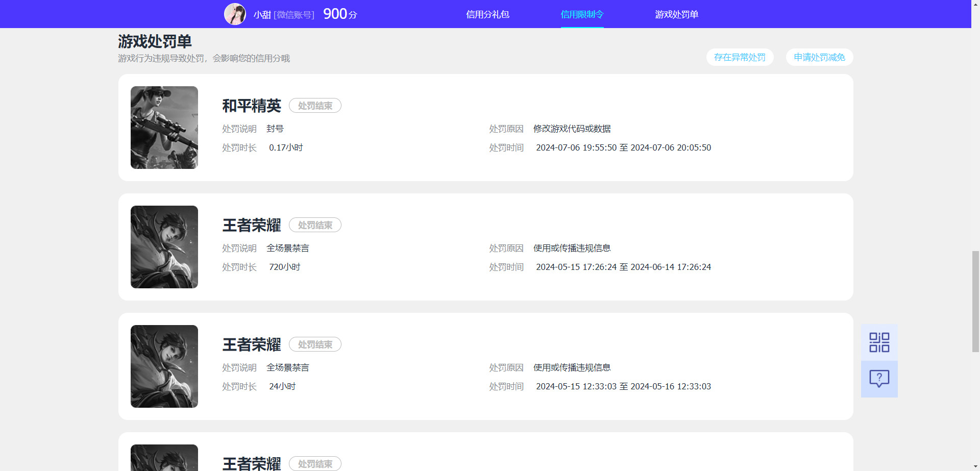Select time range 2024-05-15 17:26:24 至 2024-06-14 17:26:24
Viewport: 980px width, 471px height.
point(623,267)
